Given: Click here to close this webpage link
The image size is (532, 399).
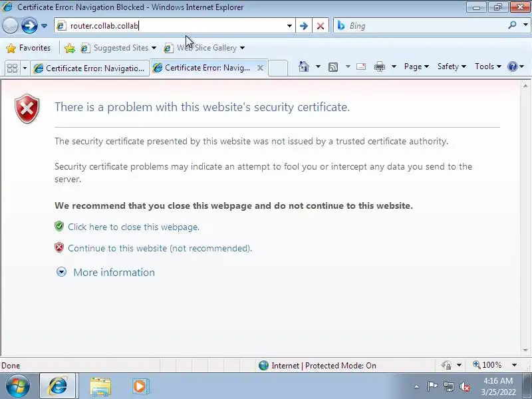Looking at the screenshot, I should 134,227.
